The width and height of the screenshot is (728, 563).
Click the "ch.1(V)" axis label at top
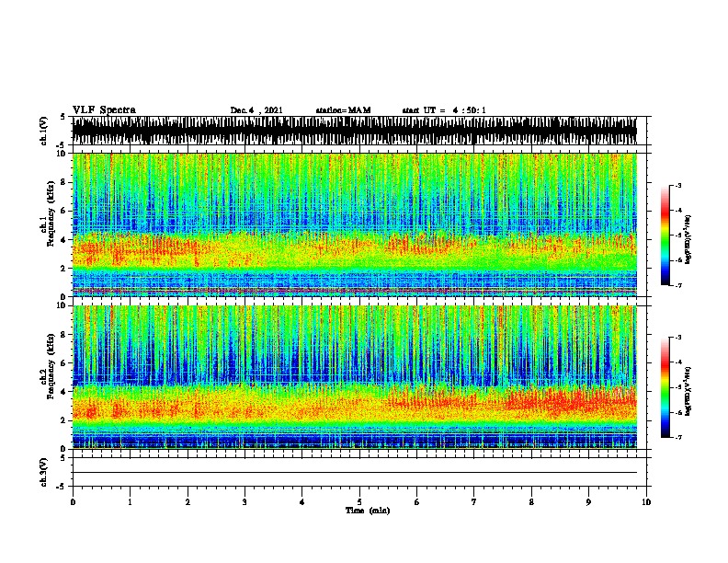point(44,131)
